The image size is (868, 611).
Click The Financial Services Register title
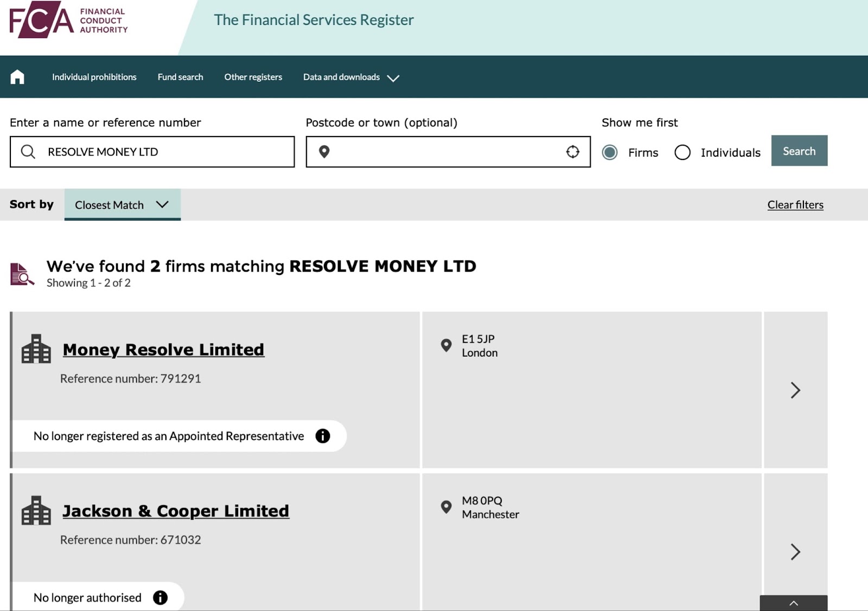(314, 20)
